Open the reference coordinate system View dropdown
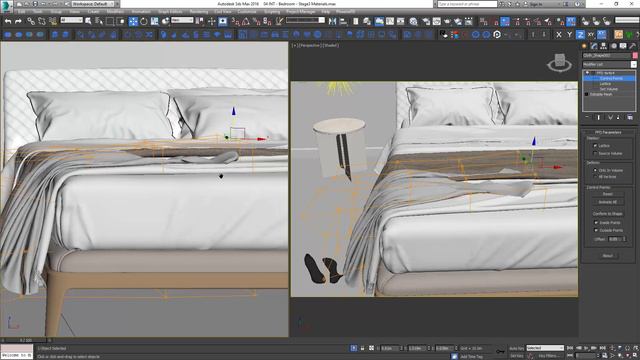 (182, 20)
